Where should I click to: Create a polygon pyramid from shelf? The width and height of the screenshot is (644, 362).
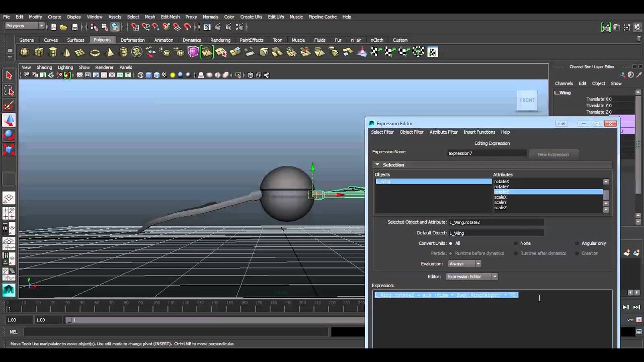110,52
